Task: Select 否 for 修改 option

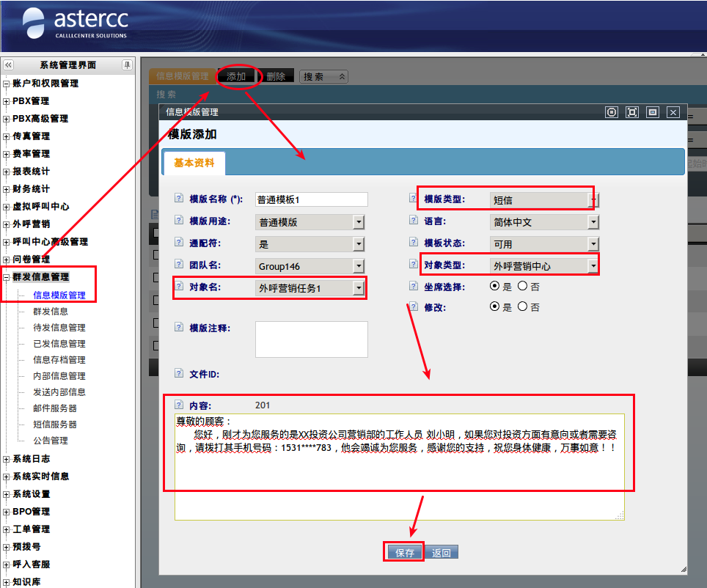Action: coord(523,306)
